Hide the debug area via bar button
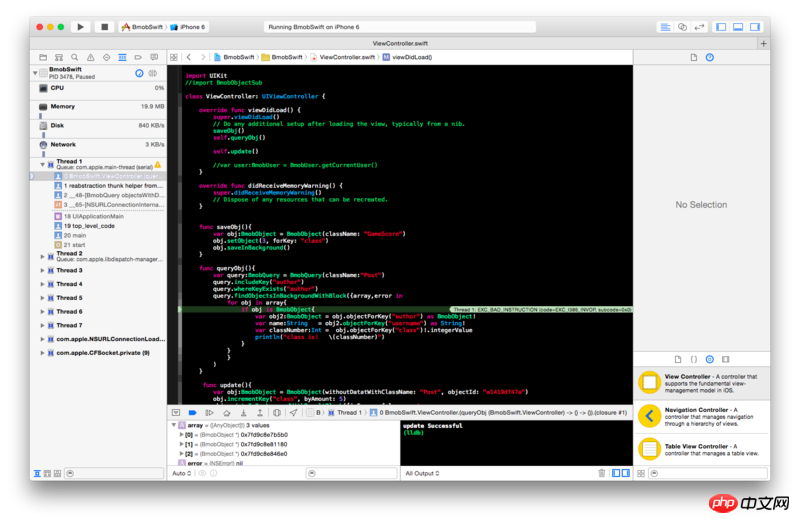 click(x=176, y=413)
